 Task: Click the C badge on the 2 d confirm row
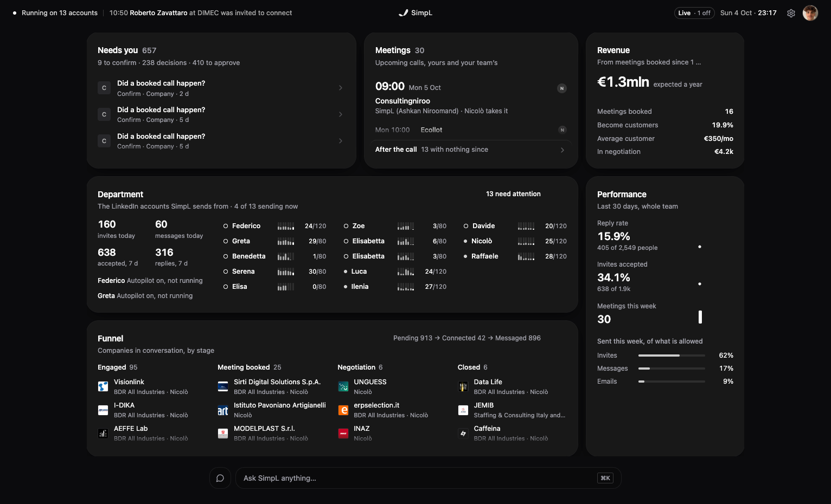pos(104,88)
